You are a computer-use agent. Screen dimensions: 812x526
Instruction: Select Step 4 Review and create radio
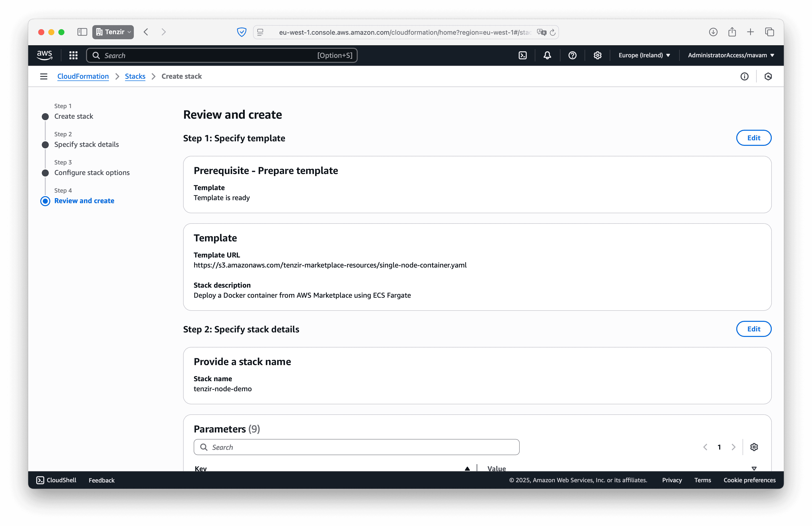(45, 201)
